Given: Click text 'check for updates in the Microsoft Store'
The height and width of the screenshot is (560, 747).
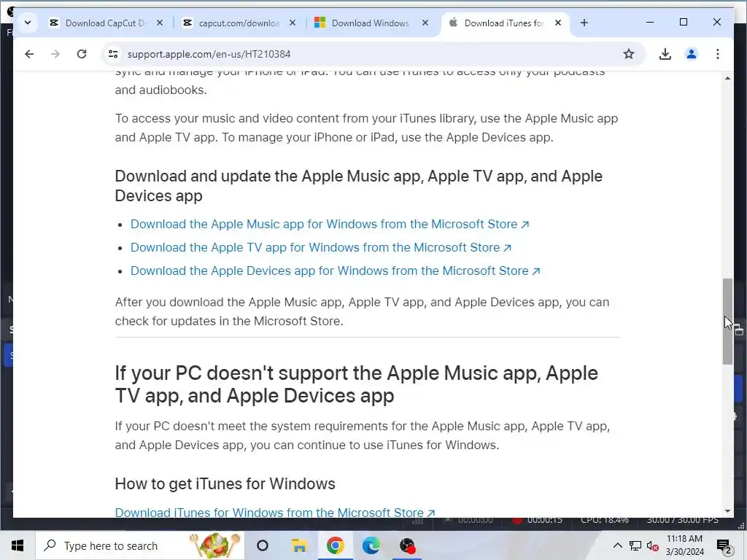Looking at the screenshot, I should pos(228,321).
